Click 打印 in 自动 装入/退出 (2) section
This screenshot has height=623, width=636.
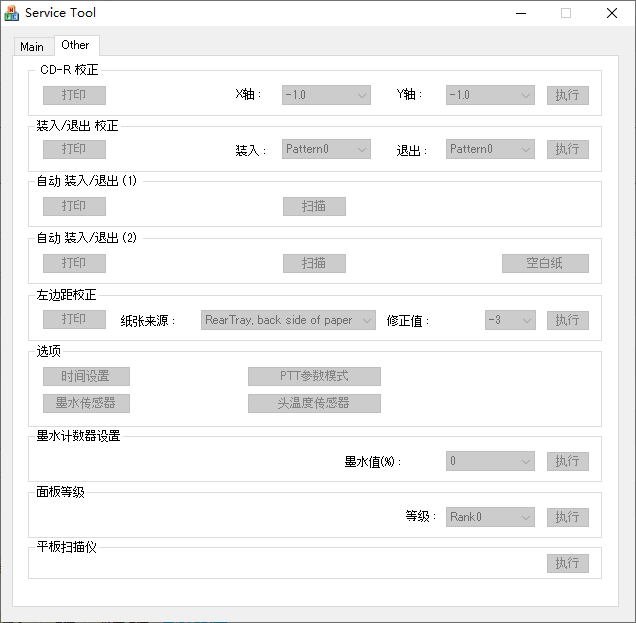click(x=74, y=263)
